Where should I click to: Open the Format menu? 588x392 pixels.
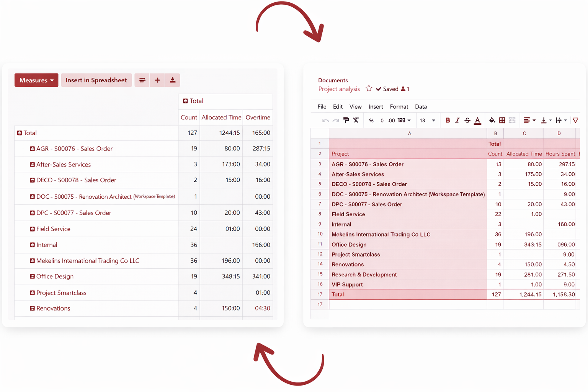(399, 106)
